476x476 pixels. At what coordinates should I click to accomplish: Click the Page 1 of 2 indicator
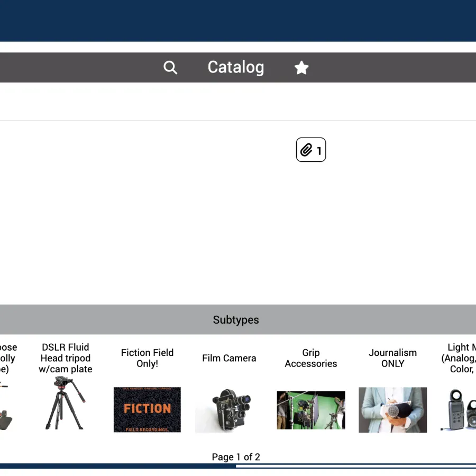236,457
